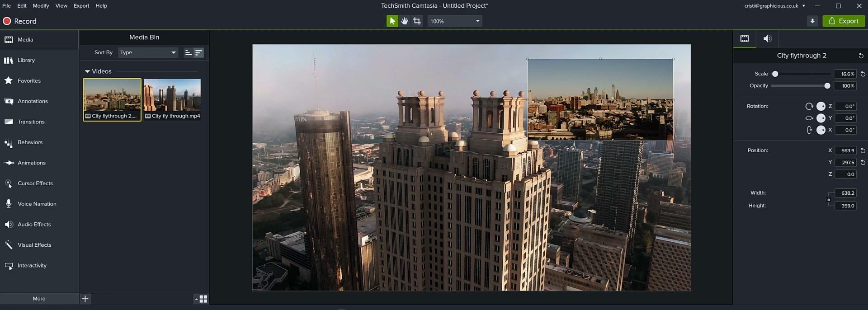
Task: Open the Behaviors tab
Action: pyautogui.click(x=39, y=142)
